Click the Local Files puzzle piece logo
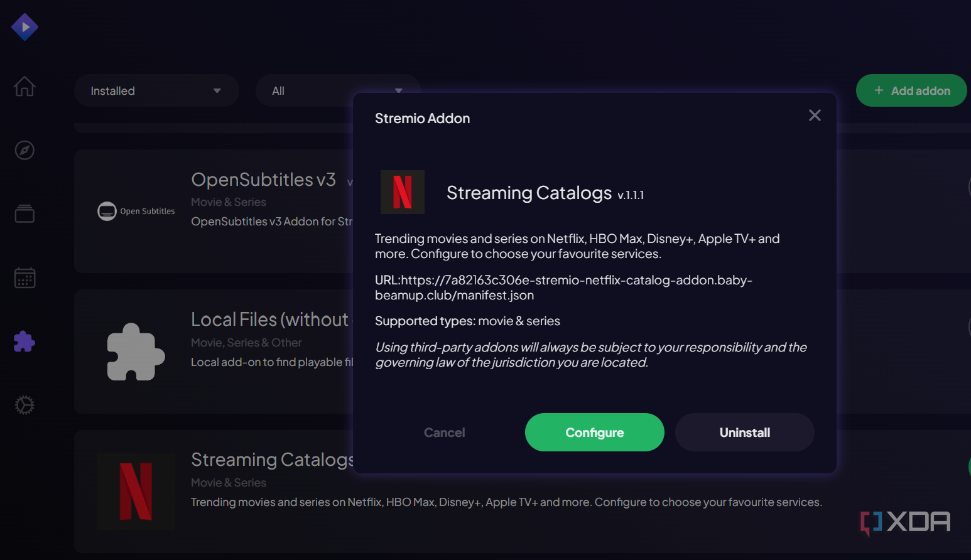 (136, 352)
